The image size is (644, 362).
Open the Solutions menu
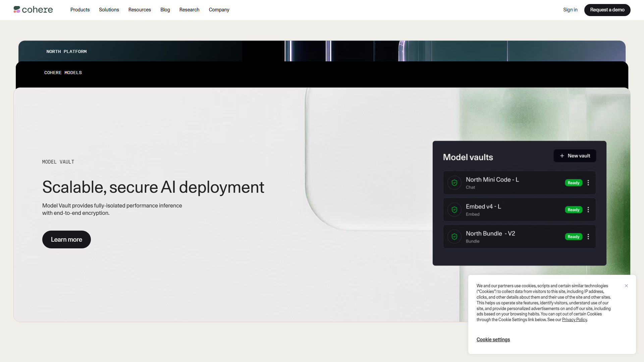(x=109, y=10)
